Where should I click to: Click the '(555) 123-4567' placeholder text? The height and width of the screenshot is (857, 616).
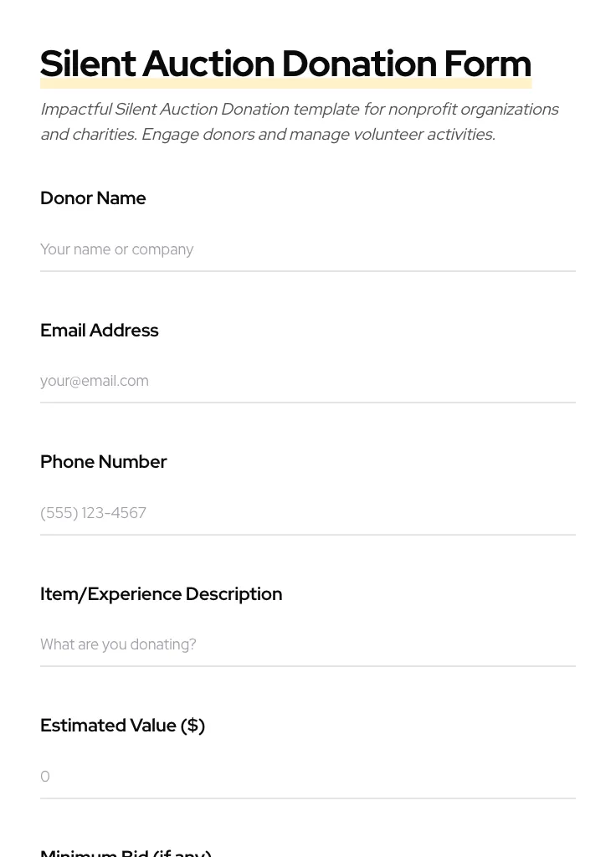click(x=93, y=513)
